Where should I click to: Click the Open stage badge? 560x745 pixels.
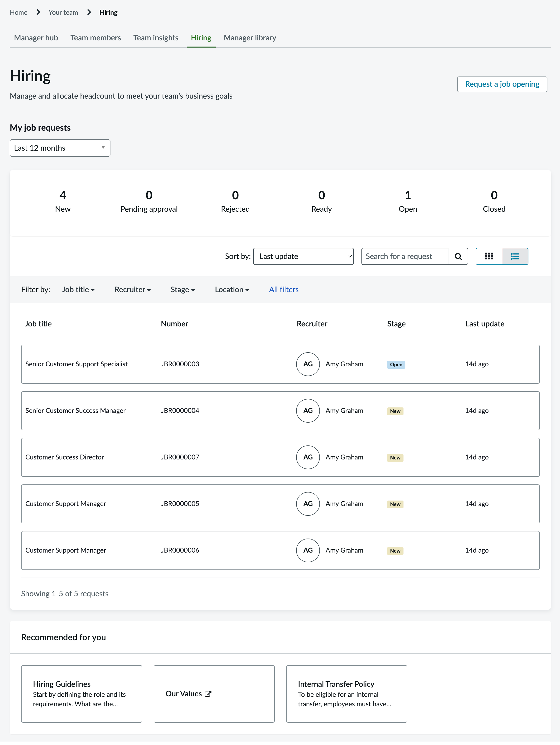(396, 364)
